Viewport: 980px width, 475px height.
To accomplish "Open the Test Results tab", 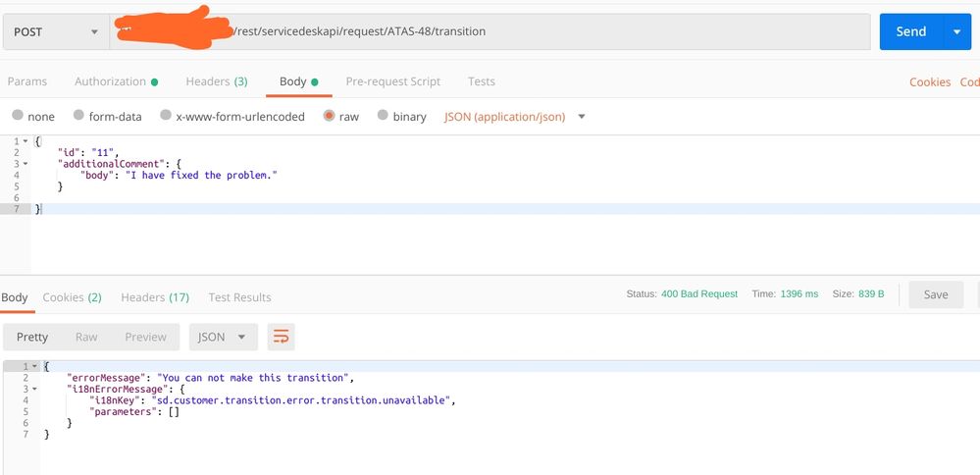I will tap(239, 296).
